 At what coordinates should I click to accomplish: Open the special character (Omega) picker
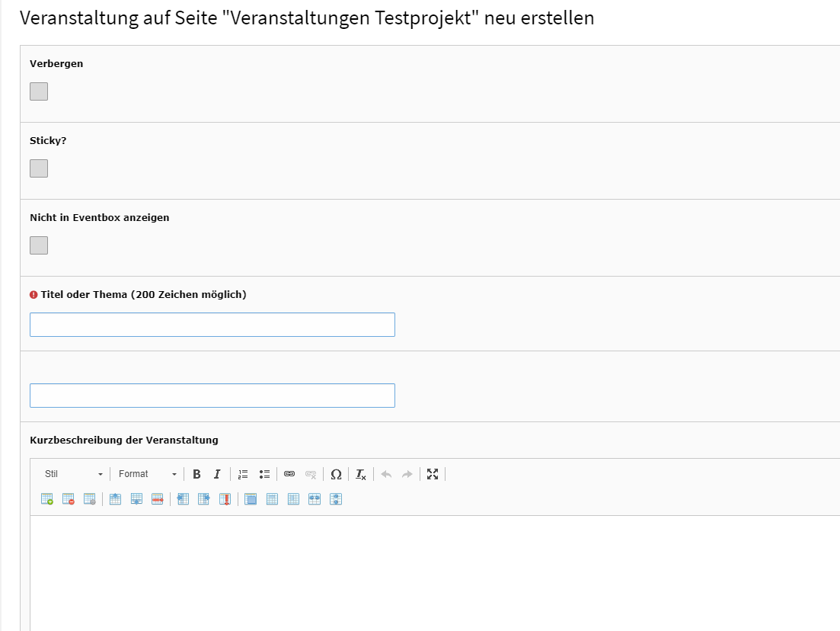[336, 474]
